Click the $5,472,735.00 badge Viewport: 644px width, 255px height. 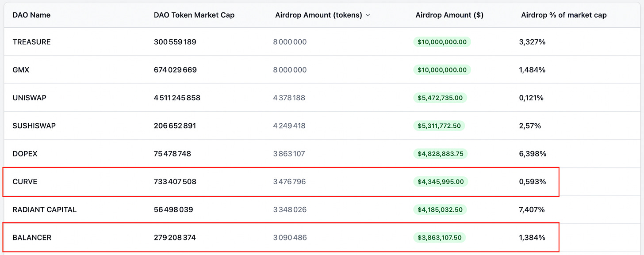pos(441,98)
